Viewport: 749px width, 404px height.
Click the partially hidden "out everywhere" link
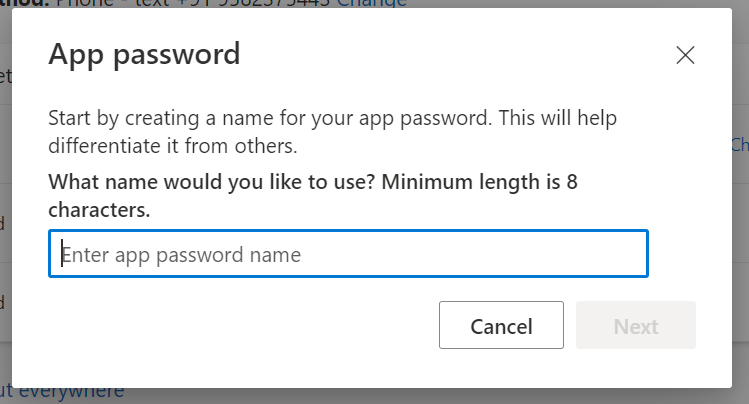pos(62,391)
